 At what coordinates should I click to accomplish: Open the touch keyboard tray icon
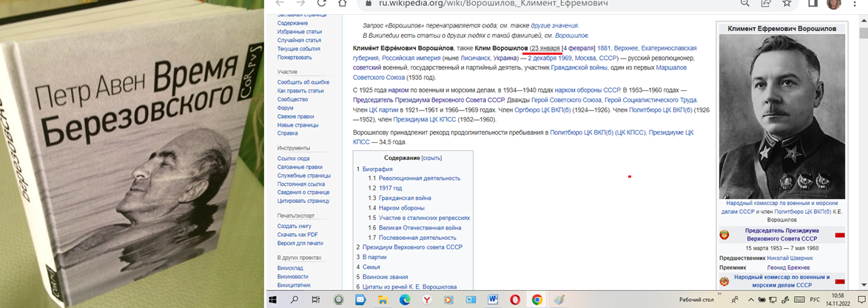(798, 300)
